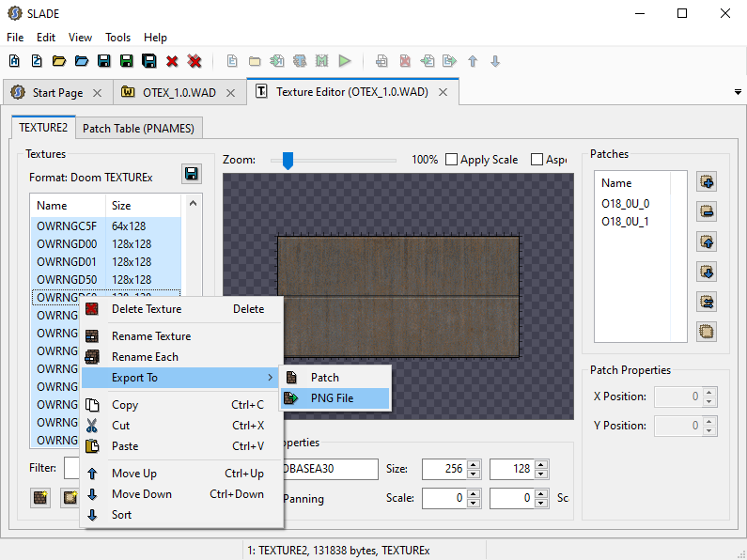Screen dimensions: 747x560
Task: Click the add patch button in Patches panel
Action: click(707, 181)
